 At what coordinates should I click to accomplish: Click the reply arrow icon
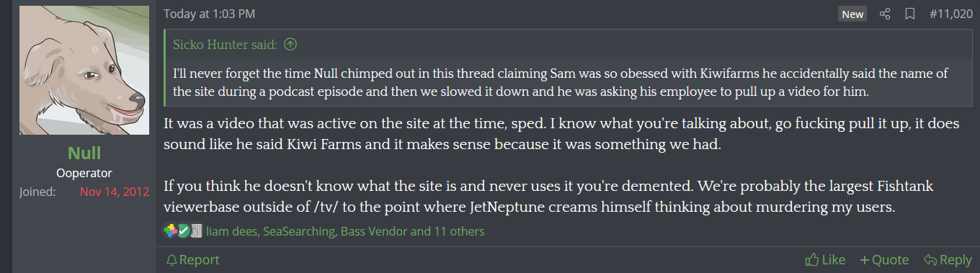tap(930, 259)
